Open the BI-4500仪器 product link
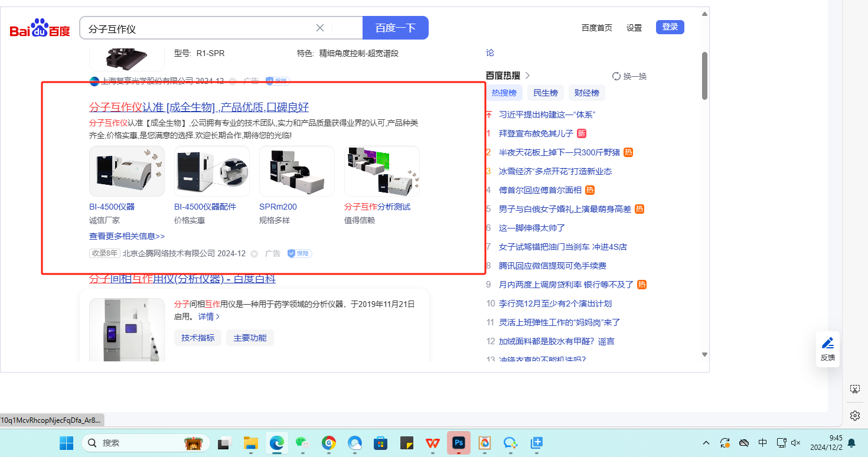 pyautogui.click(x=112, y=207)
